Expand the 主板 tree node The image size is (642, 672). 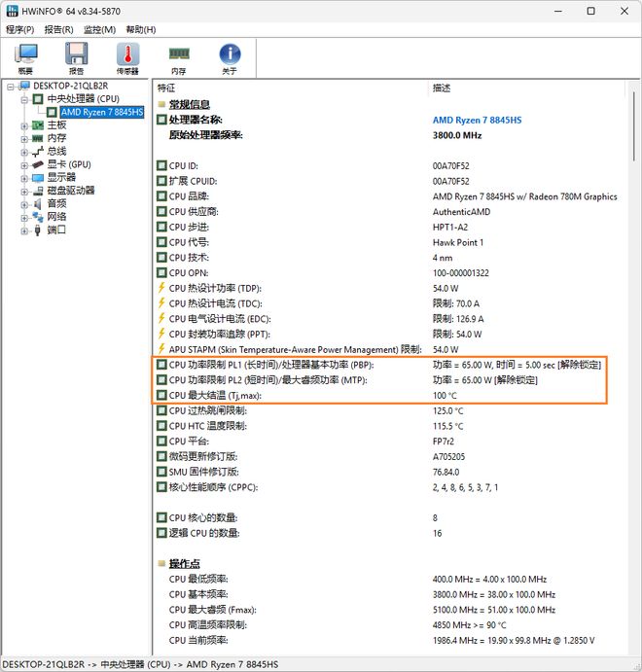(x=24, y=126)
